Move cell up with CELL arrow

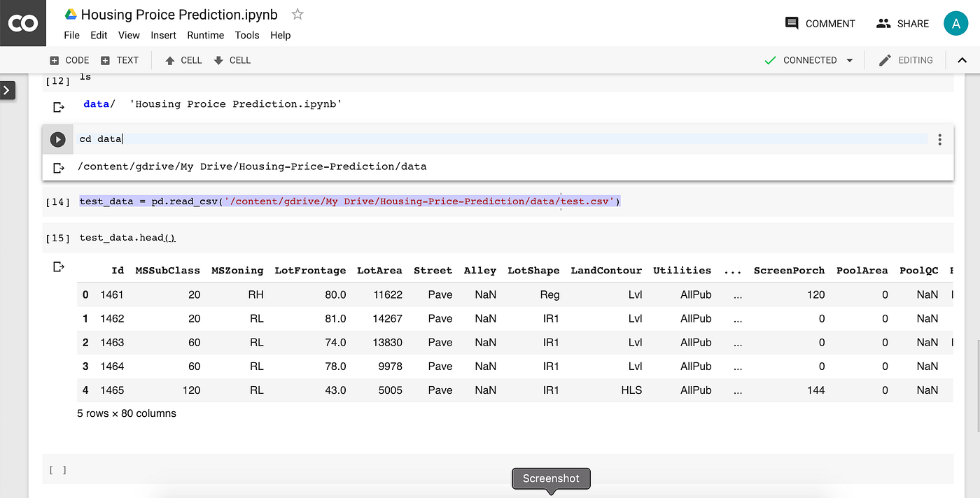click(183, 60)
